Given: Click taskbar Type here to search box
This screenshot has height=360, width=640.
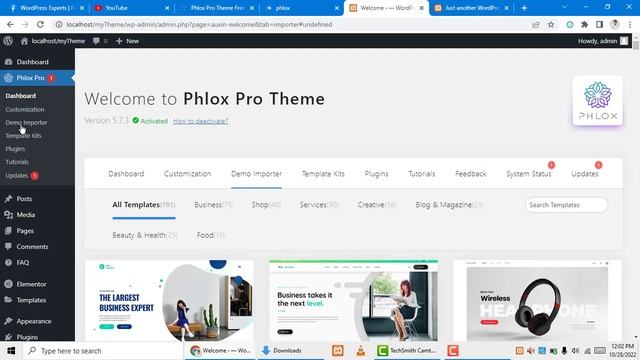Looking at the screenshot, I should coord(103,351).
